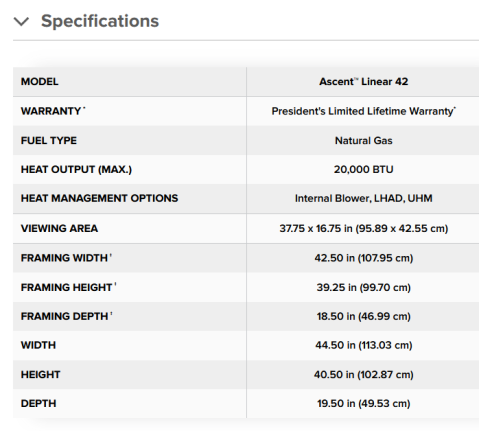Click the '39.25 in (99.70 cm)' value
Screen dimensions: 480x431
363,287
